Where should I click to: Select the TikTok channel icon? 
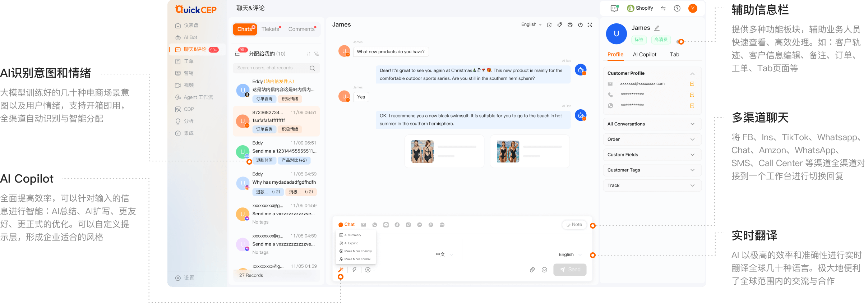(397, 225)
